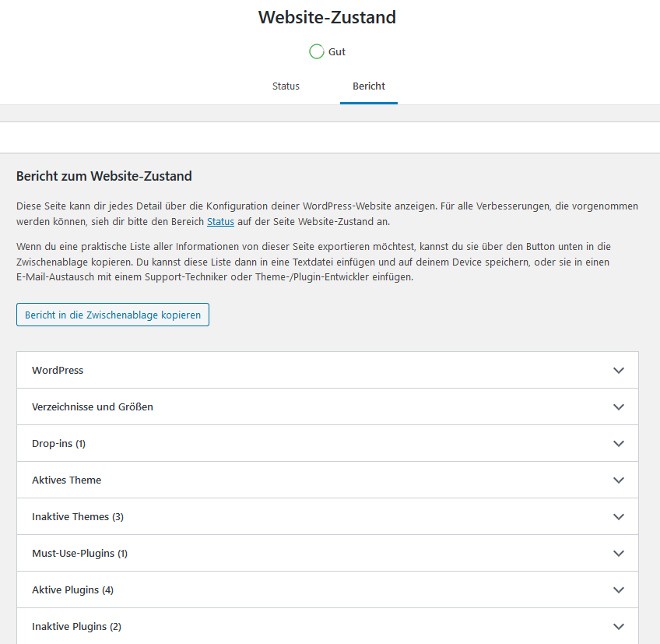Open the Aktives Theme accordion
The width and height of the screenshot is (660, 644).
(328, 480)
